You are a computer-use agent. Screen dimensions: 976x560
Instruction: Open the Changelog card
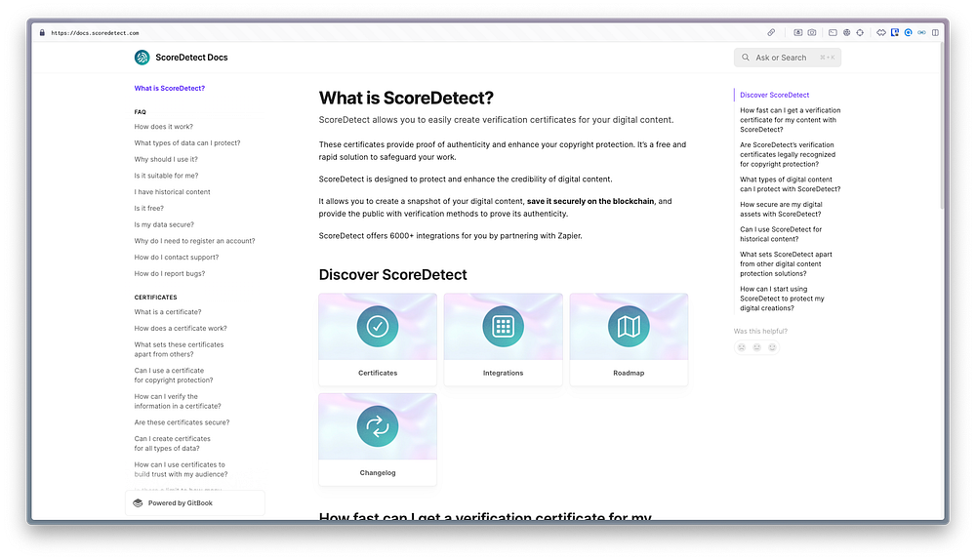click(x=377, y=439)
